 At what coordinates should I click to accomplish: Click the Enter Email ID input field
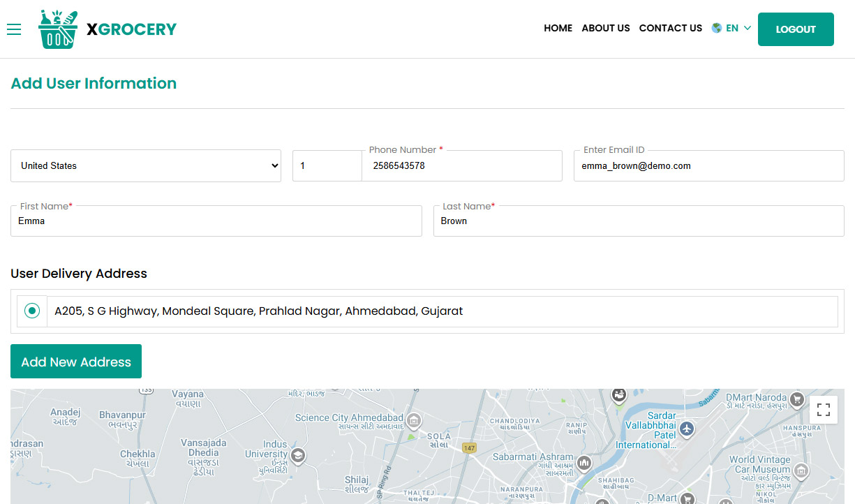click(708, 165)
